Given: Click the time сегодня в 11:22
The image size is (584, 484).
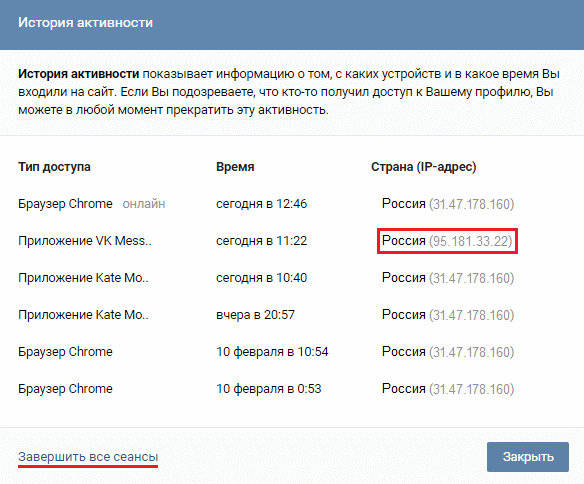Looking at the screenshot, I should click(261, 241).
